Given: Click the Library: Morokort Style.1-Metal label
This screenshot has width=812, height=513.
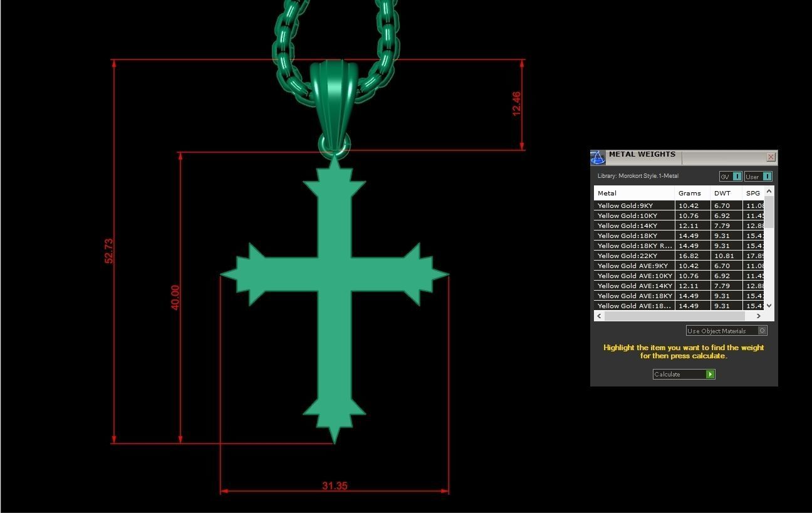Looking at the screenshot, I should (638, 176).
